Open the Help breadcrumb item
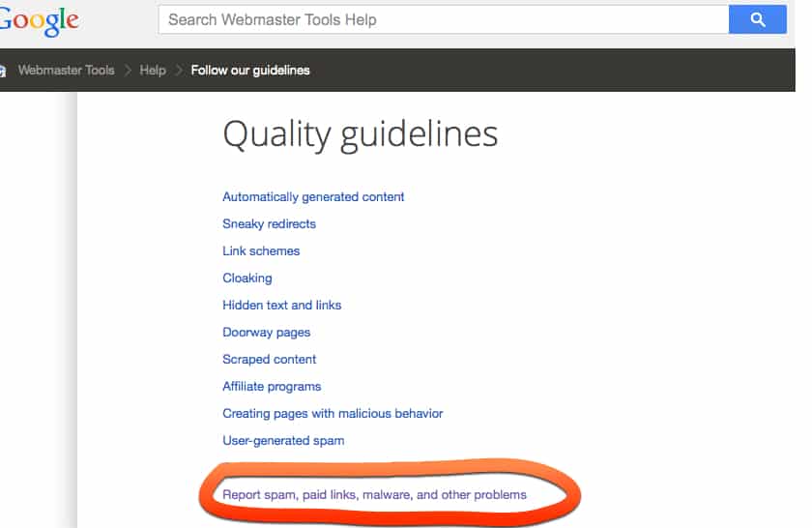The image size is (812, 528). pyautogui.click(x=153, y=71)
